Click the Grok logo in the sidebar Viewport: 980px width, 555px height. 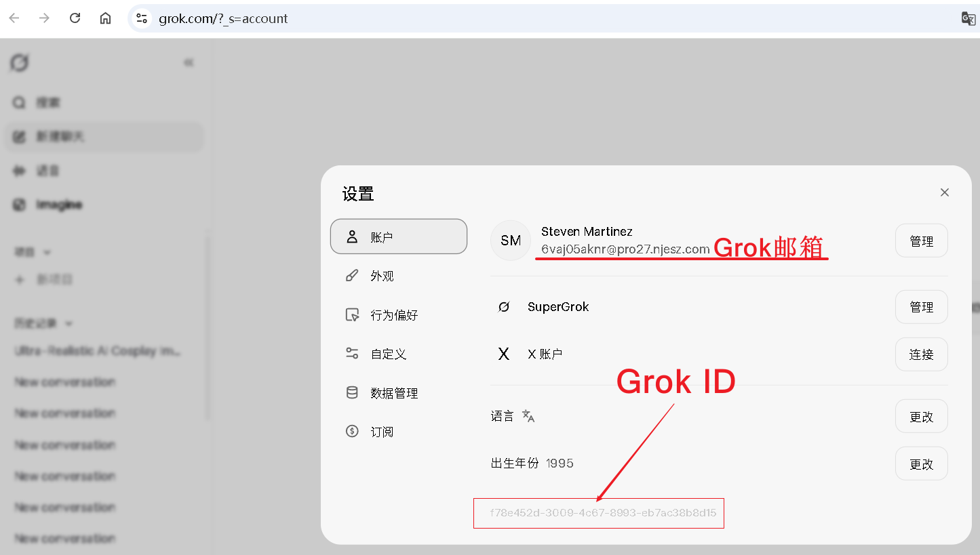pyautogui.click(x=20, y=63)
